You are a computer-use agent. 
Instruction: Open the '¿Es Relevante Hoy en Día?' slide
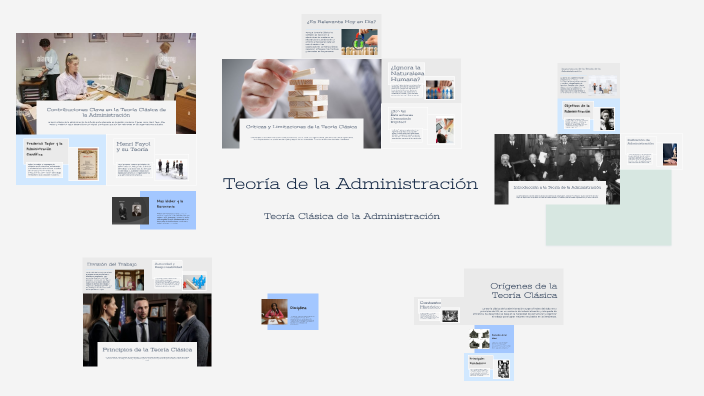pyautogui.click(x=341, y=36)
